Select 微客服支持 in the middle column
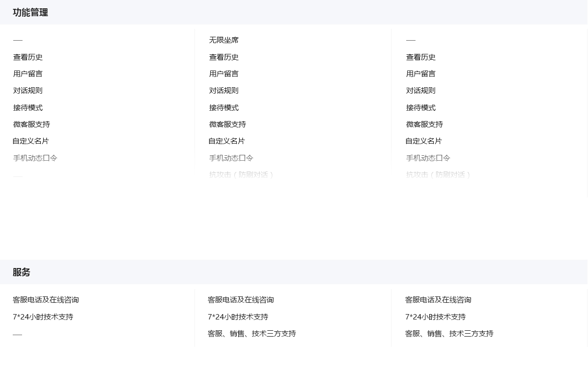The height and width of the screenshot is (367, 588). pyautogui.click(x=227, y=124)
